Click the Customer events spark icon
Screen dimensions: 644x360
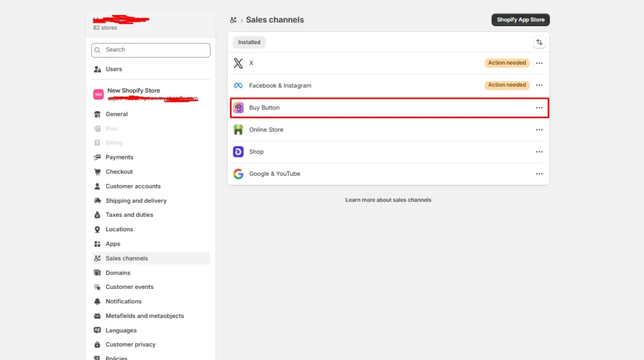(x=97, y=287)
